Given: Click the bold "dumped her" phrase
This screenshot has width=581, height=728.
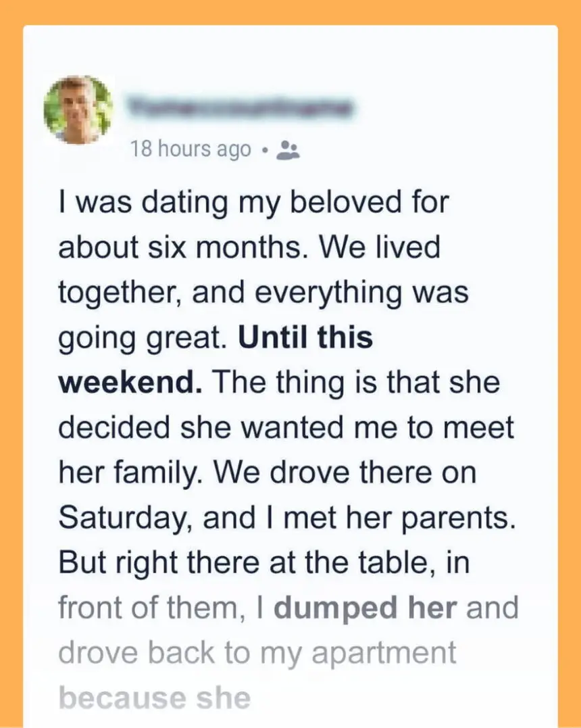Looking at the screenshot, I should point(366,608).
